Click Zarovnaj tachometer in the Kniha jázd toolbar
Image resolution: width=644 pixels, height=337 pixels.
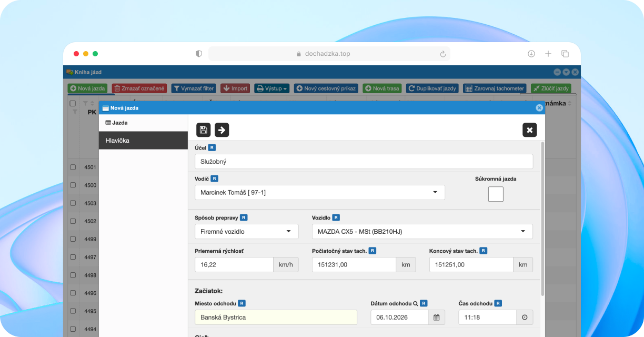(495, 88)
